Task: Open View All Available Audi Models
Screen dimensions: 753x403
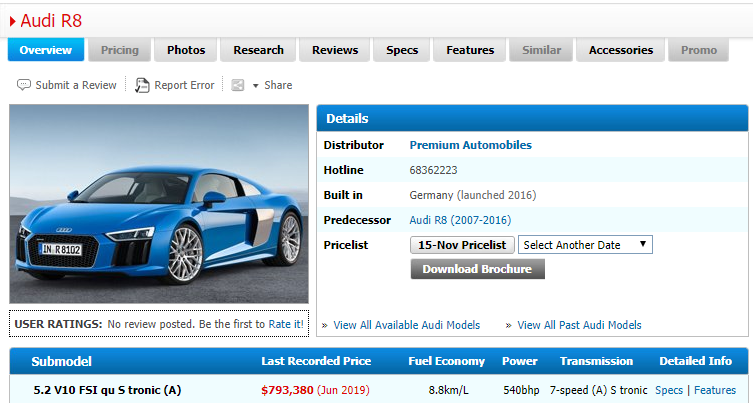Action: [x=406, y=325]
